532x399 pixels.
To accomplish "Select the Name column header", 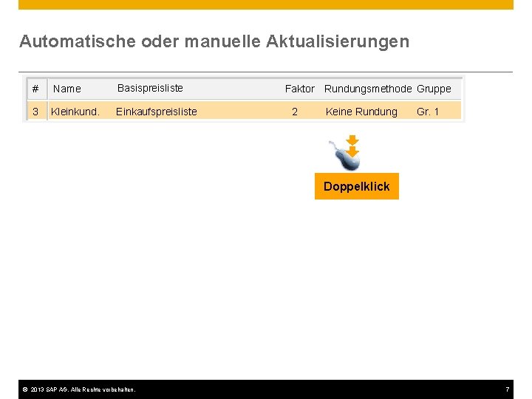I will click(x=66, y=89).
